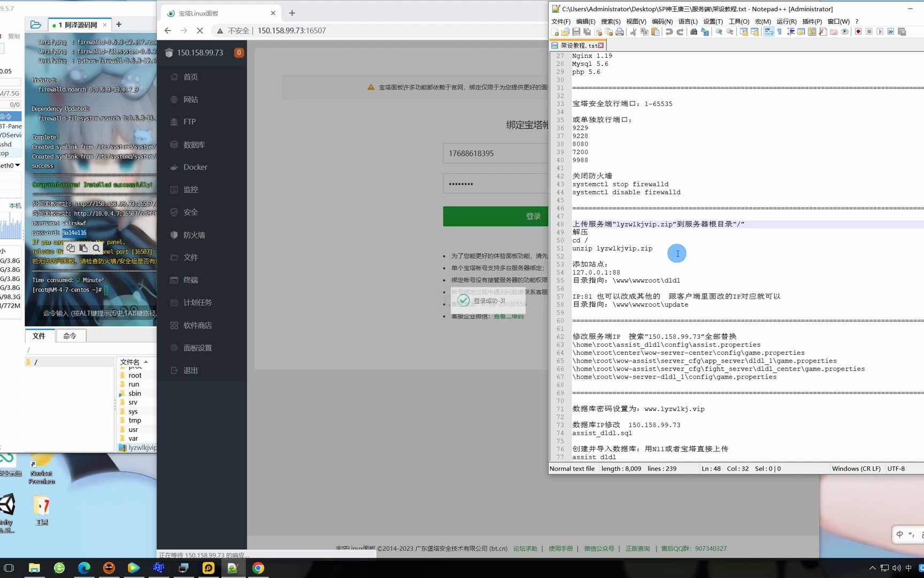
Task: Click the Windows (CR LF) status bar field
Action: click(x=856, y=469)
